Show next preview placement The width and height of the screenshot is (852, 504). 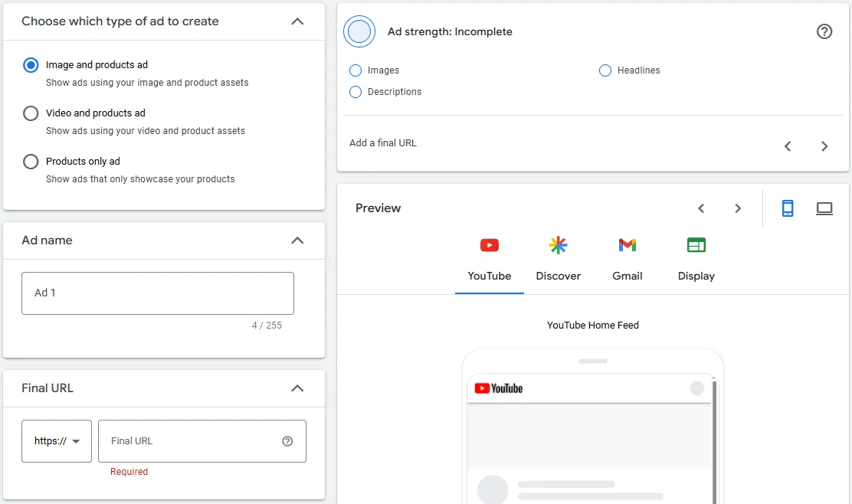(737, 208)
